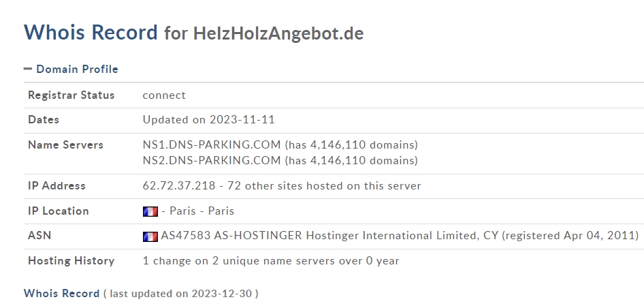Image resolution: width=644 pixels, height=306 pixels.
Task: Click the Hosting History row label
Action: pos(71,261)
